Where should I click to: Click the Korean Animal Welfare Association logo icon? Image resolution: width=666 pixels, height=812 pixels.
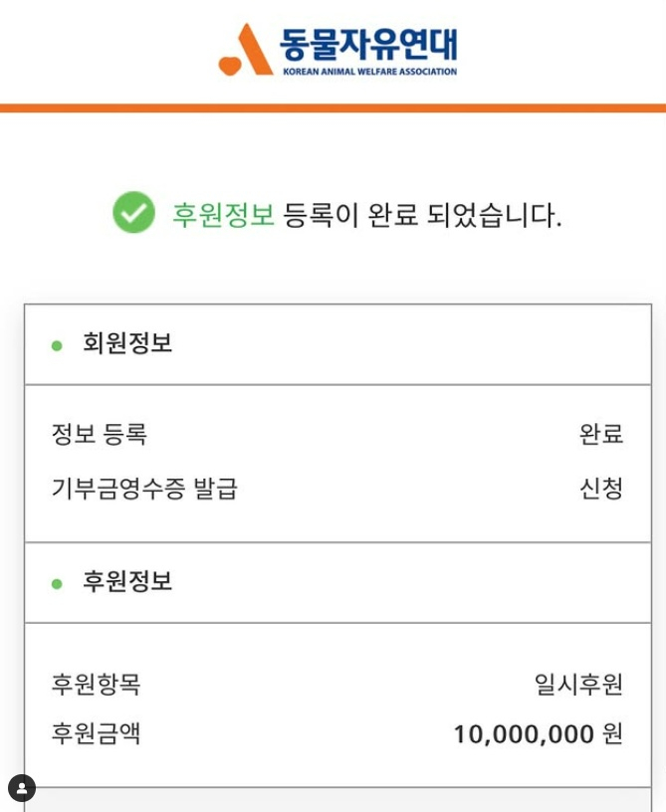point(245,50)
